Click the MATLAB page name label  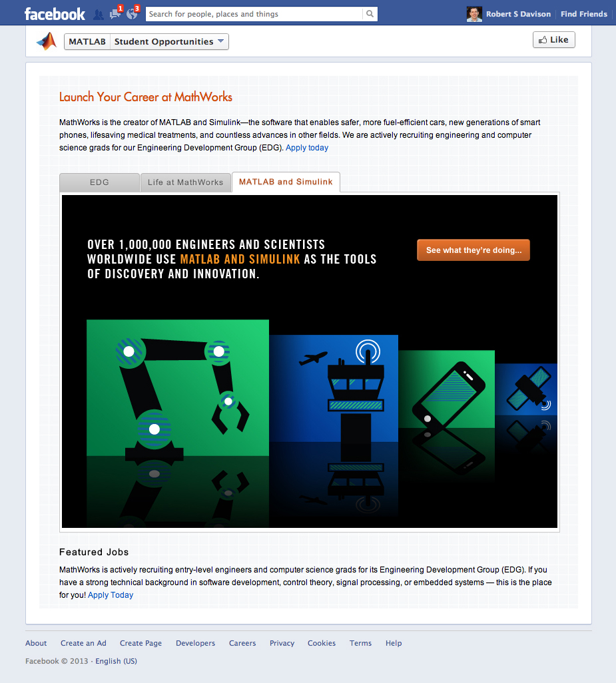(87, 41)
